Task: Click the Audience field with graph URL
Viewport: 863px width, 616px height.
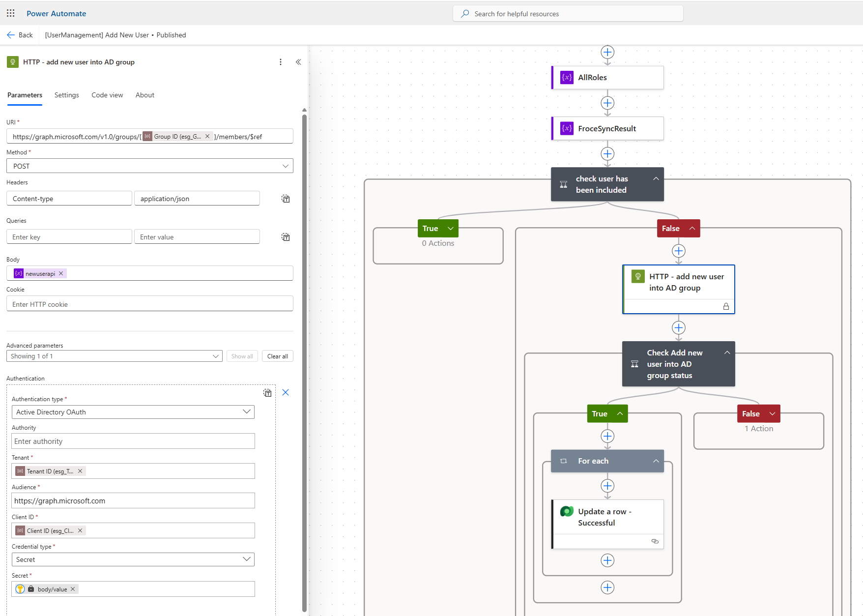Action: [133, 500]
